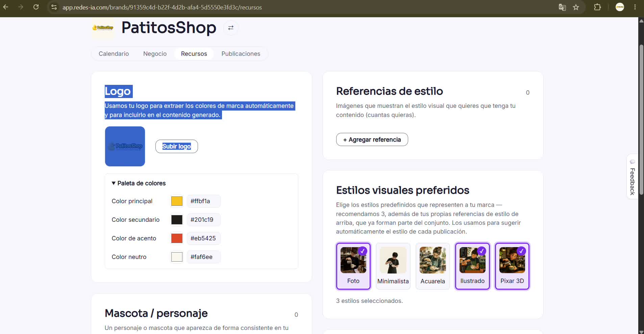Switch to the Calendario tab
The image size is (644, 334).
[x=114, y=54]
